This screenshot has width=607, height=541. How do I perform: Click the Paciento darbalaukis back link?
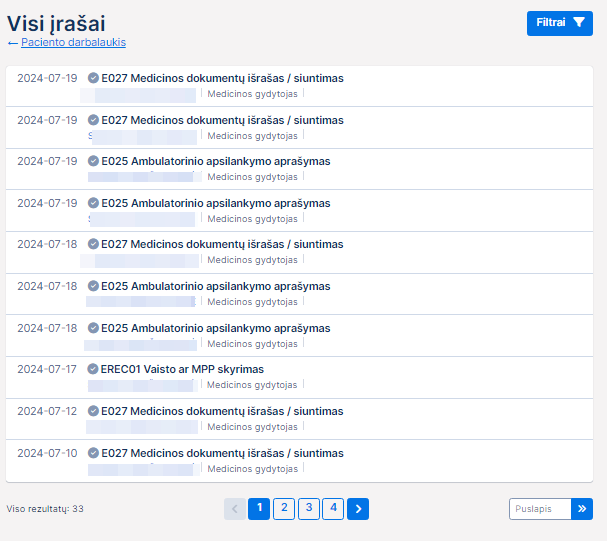pos(73,42)
